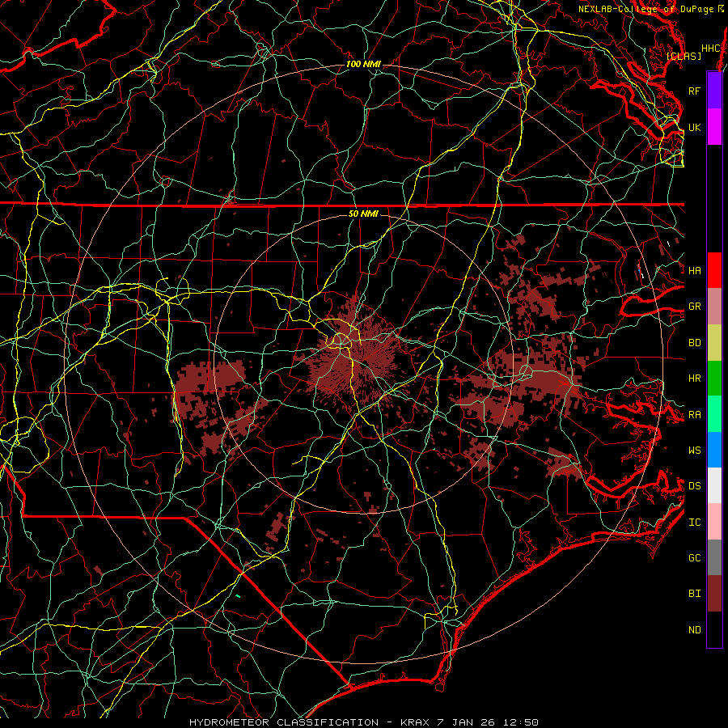The image size is (728, 728).
Task: Click the 7 JAN 26 12:50 timestamp
Action: tap(488, 722)
